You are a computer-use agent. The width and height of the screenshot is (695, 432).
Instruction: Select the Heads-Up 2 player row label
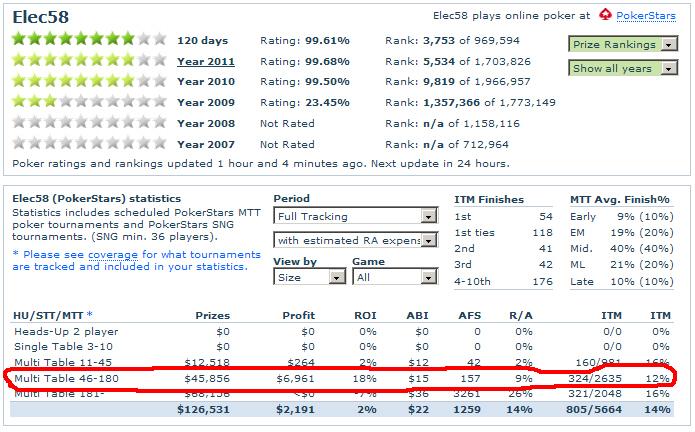point(66,331)
